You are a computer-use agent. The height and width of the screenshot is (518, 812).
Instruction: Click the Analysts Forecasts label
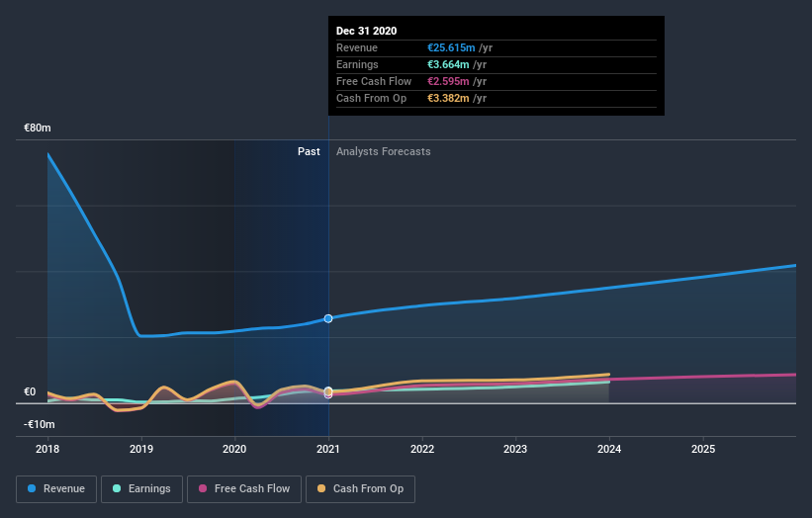[x=383, y=151]
